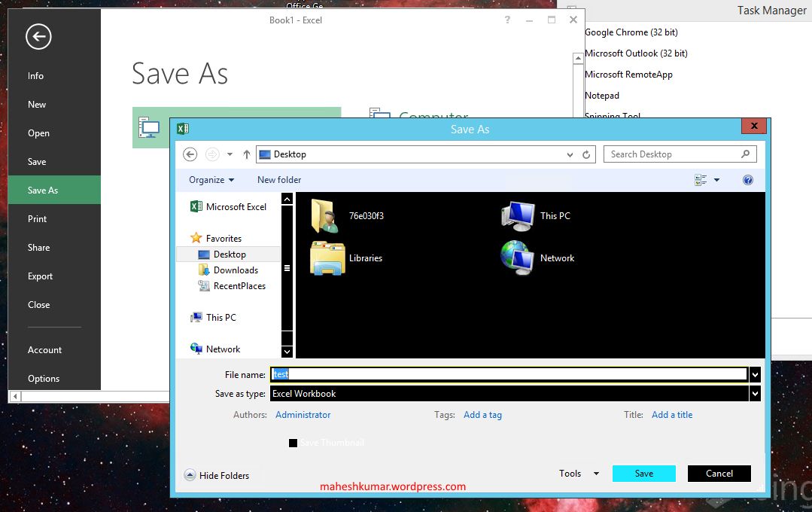Open the dialog help icon
This screenshot has width=812, height=512.
click(x=748, y=180)
